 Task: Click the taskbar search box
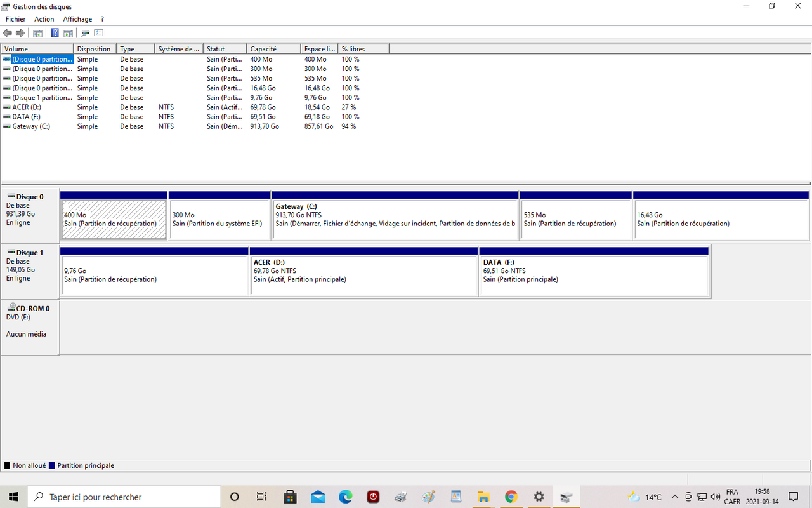(x=124, y=497)
